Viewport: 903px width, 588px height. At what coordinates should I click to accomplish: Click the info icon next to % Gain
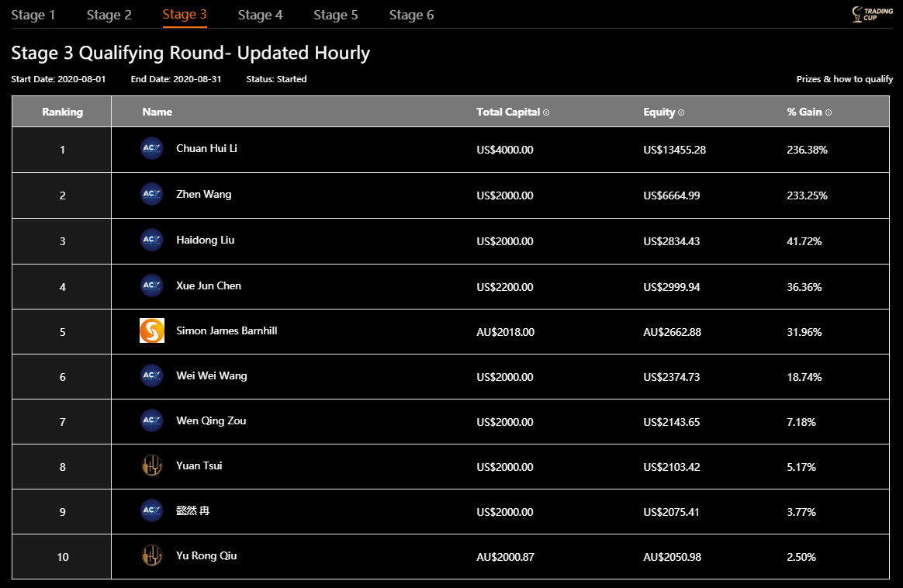coord(828,112)
